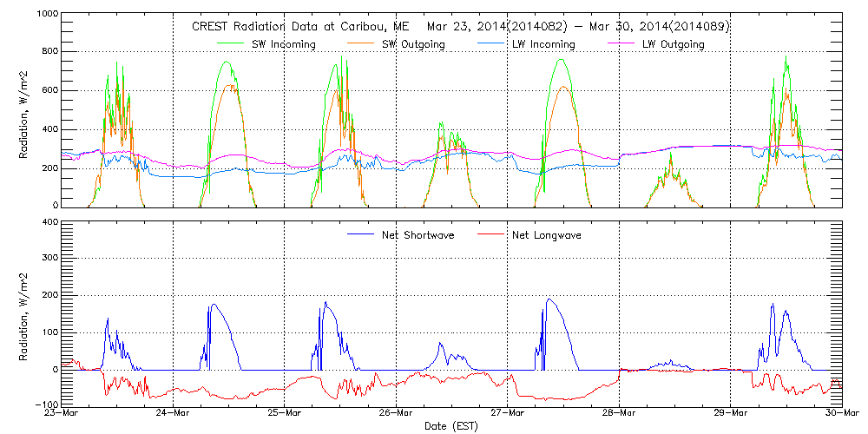868x434 pixels.
Task: Click the red Net Longwave legend line
Action: point(490,234)
